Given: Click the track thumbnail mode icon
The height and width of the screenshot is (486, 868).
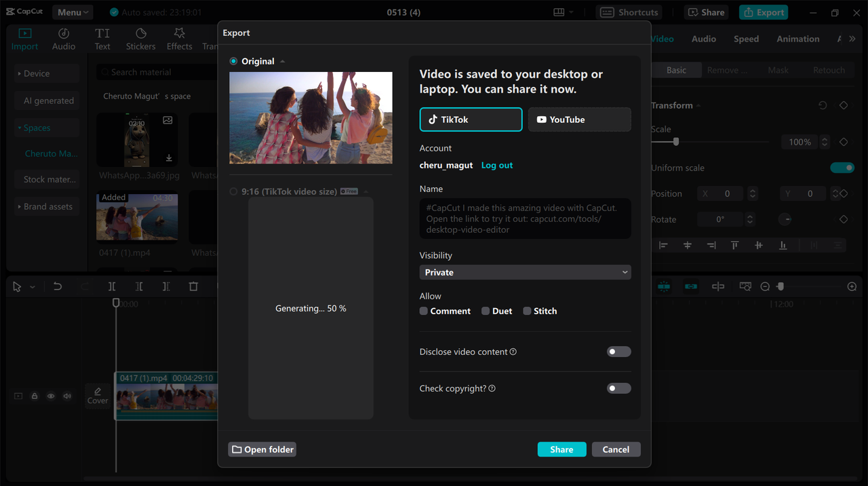Looking at the screenshot, I should click(18, 396).
